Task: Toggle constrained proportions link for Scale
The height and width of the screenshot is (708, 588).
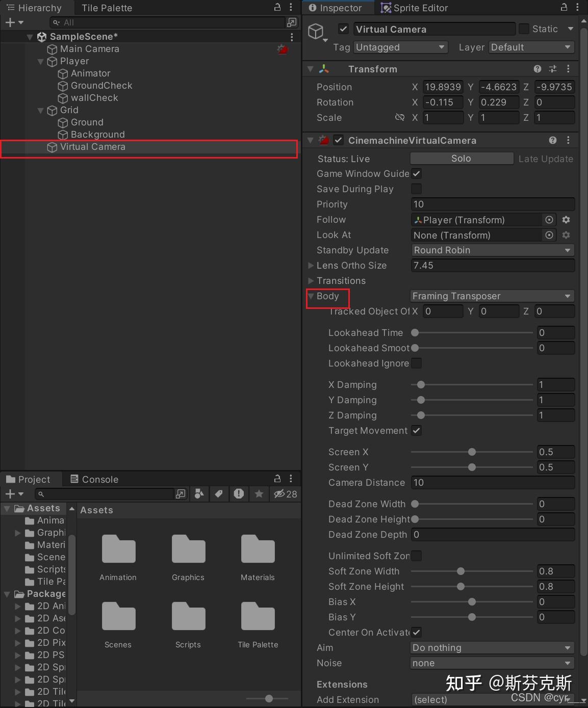Action: pyautogui.click(x=400, y=117)
